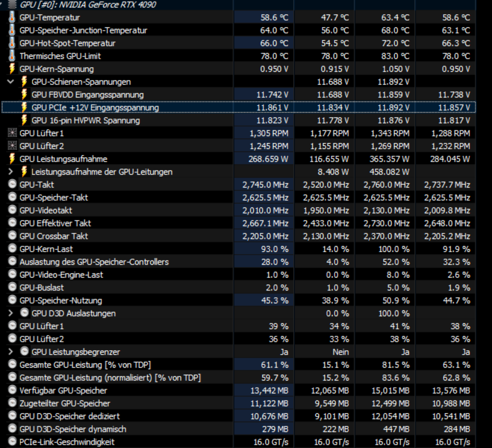Select Gesamte GPU-Leistung (normalisiert) row
492x448 pixels.
(239, 377)
